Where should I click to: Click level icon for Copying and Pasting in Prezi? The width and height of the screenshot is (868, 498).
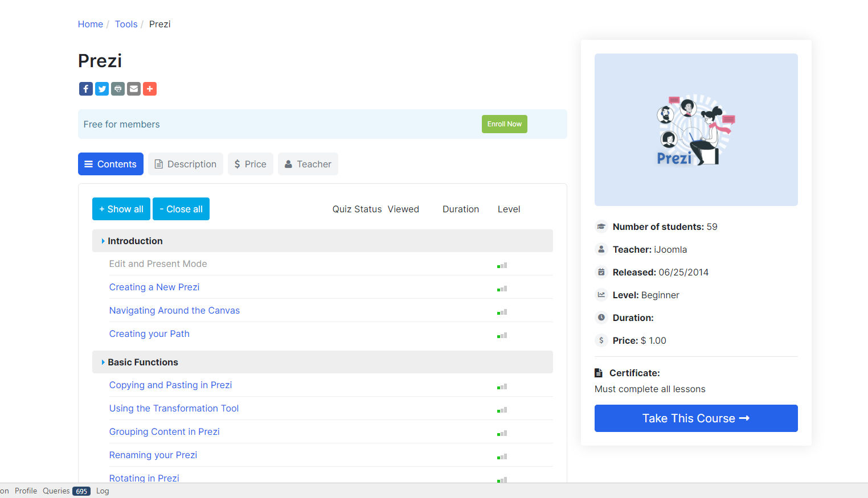502,386
